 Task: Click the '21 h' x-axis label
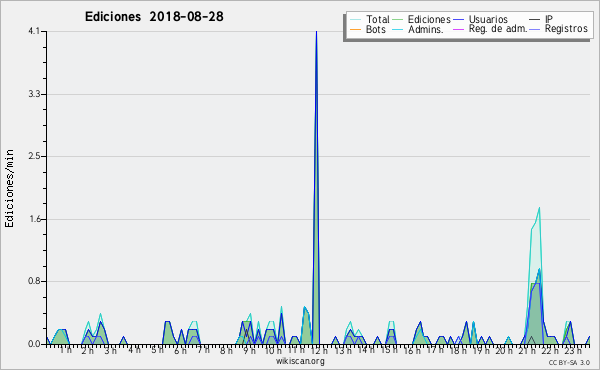(x=527, y=350)
